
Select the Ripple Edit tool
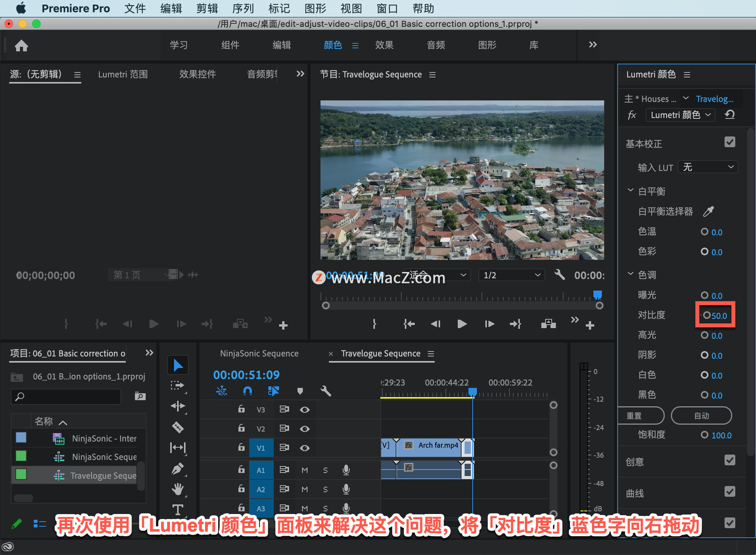coord(178,406)
